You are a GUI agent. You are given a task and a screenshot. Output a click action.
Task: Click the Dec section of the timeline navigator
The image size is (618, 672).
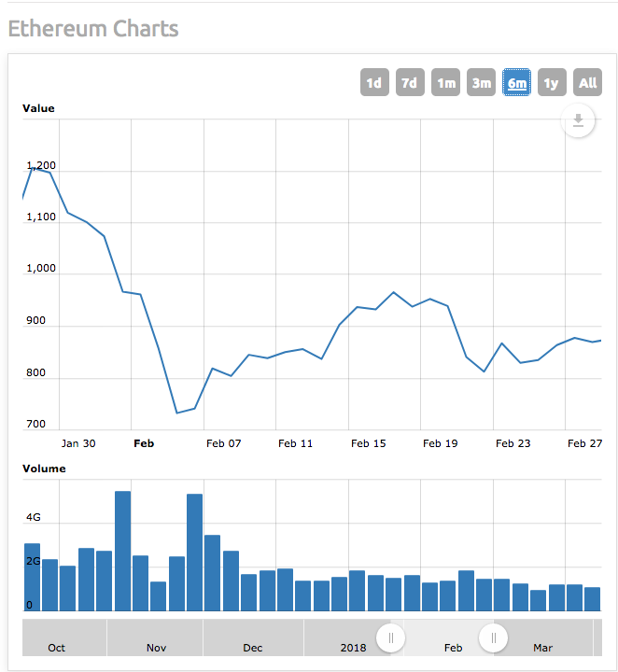click(253, 637)
